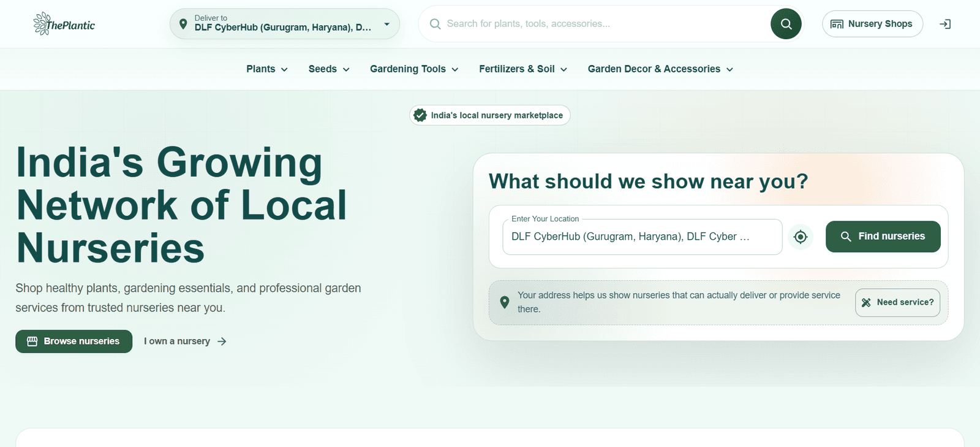
Task: Click the magnifier icon in Find nurseries
Action: [x=846, y=237]
